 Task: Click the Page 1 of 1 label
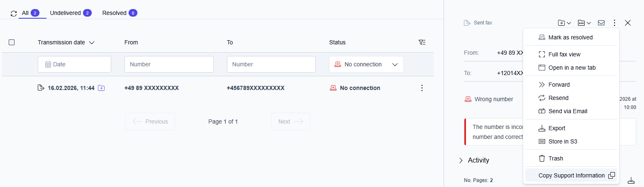[223, 121]
